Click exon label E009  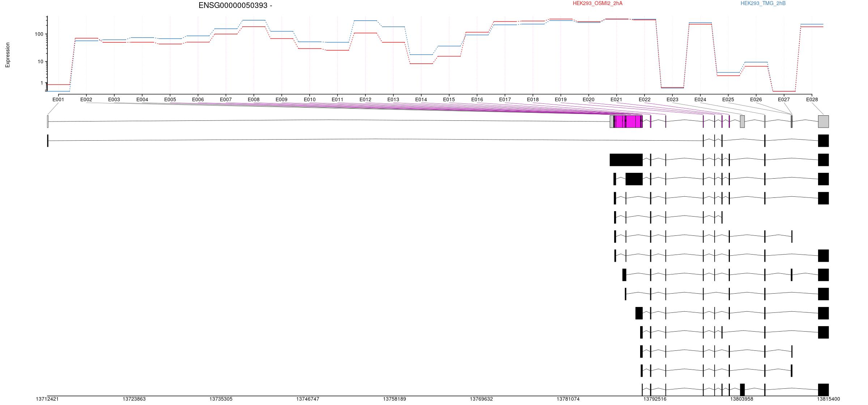coord(281,99)
